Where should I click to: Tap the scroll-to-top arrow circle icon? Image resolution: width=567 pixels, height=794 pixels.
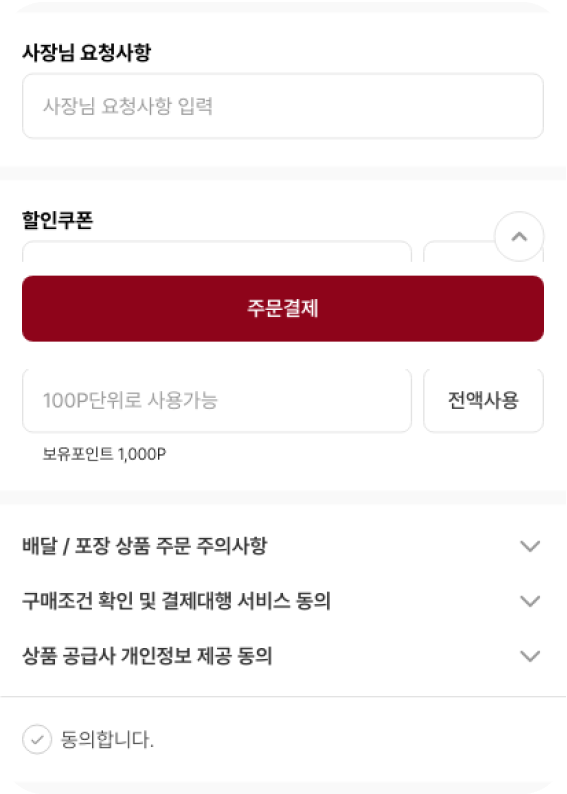519,236
